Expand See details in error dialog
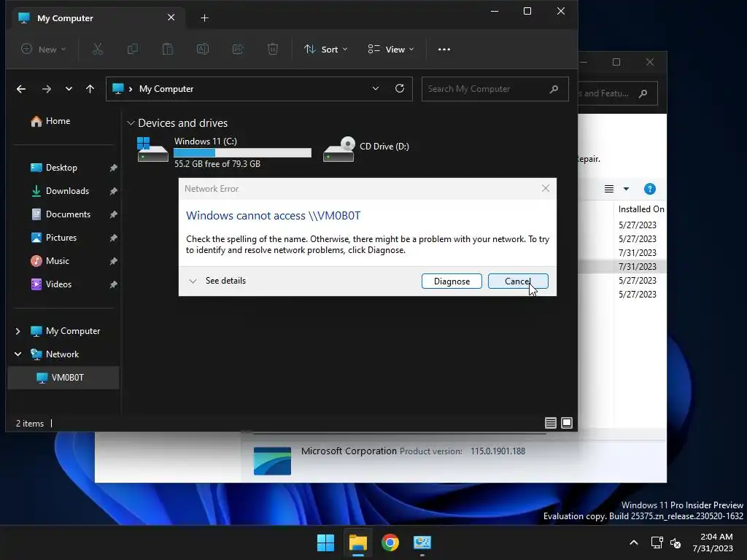This screenshot has height=560, width=747. point(217,281)
